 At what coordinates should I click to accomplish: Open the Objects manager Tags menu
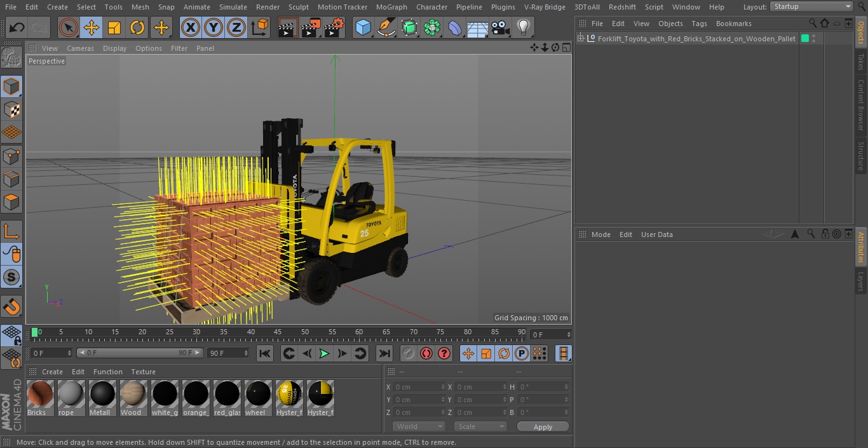point(699,24)
